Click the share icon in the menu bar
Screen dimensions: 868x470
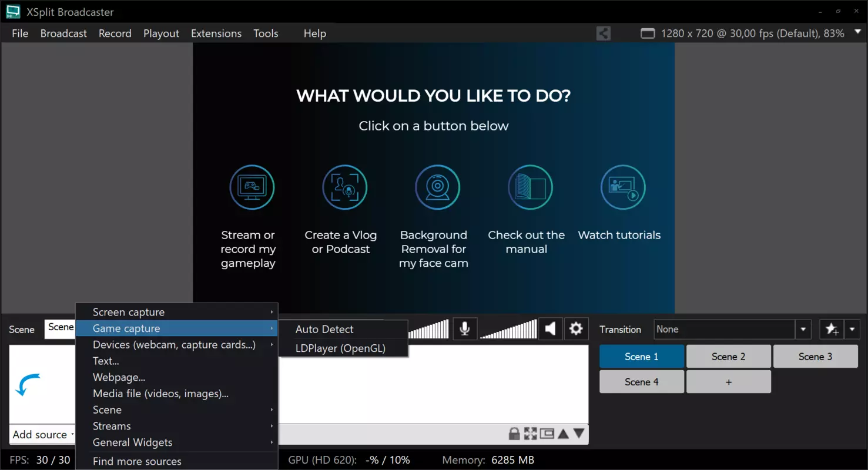point(604,33)
